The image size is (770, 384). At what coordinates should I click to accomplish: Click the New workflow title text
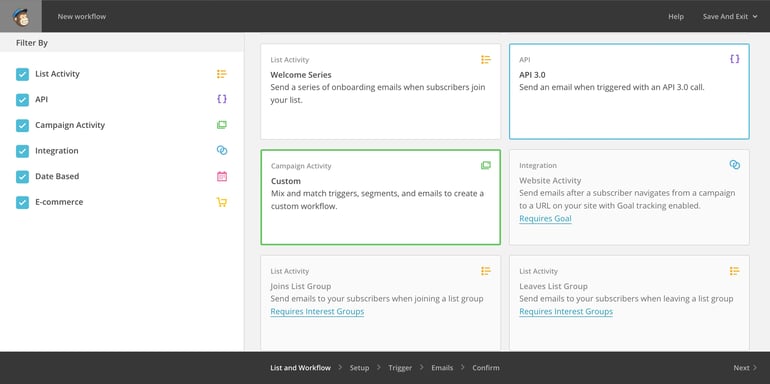coord(82,17)
